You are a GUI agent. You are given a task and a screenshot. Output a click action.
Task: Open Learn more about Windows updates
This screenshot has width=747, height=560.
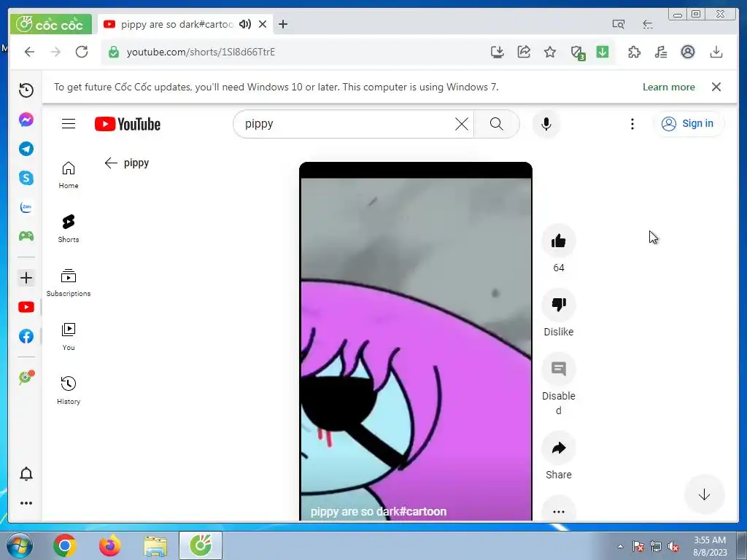tap(668, 87)
